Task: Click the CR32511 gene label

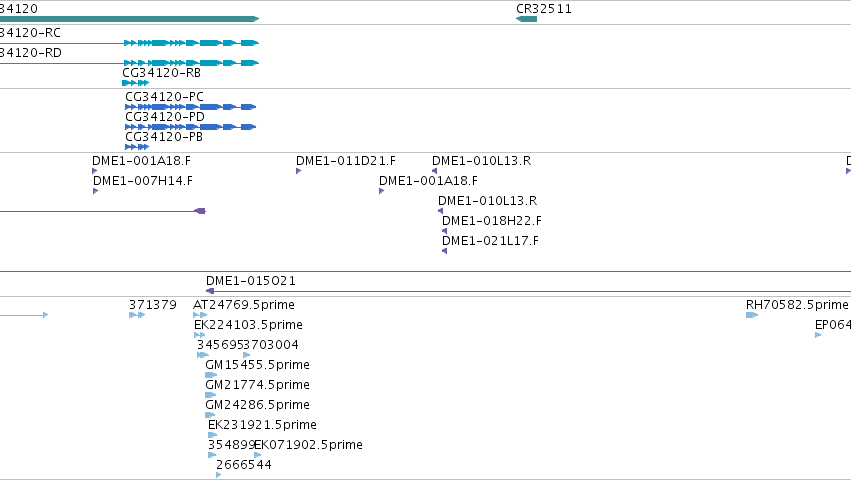Action: click(x=544, y=9)
